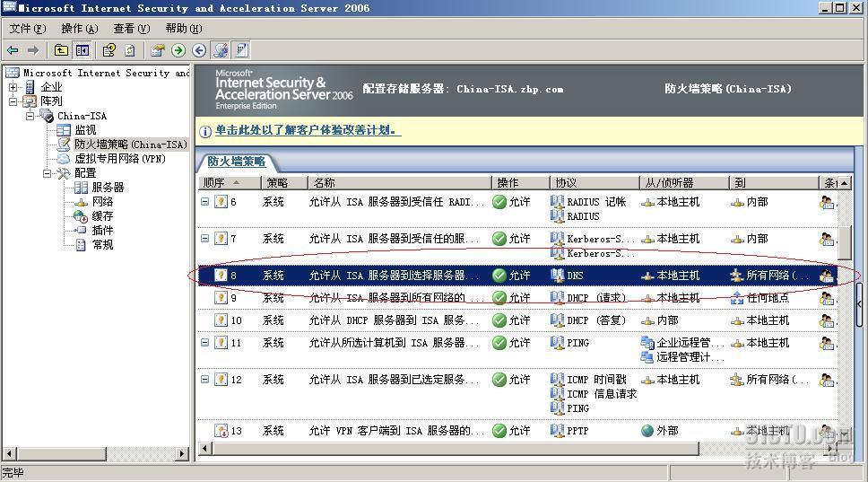
Task: Select rule 10 protocol DHCP (答复)
Action: point(597,320)
